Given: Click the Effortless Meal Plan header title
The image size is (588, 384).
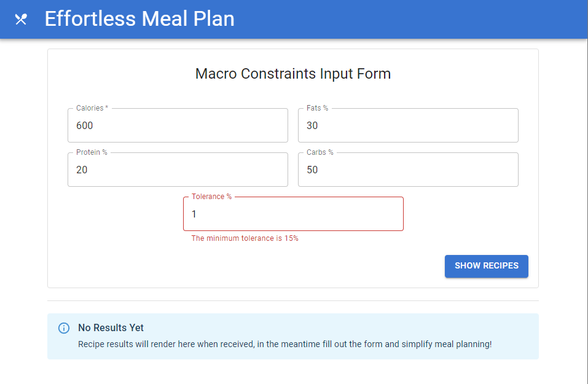Looking at the screenshot, I should [x=139, y=19].
